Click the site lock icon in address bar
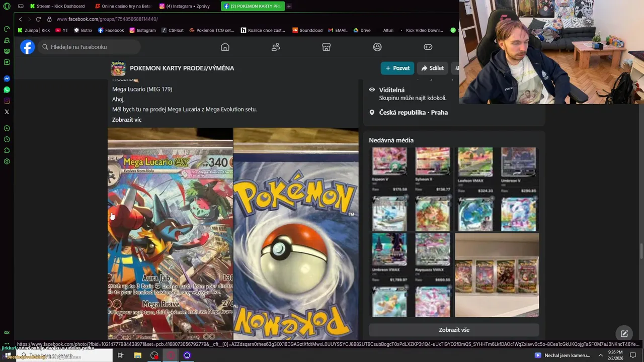Image resolution: width=644 pixels, height=362 pixels. pyautogui.click(x=49, y=19)
